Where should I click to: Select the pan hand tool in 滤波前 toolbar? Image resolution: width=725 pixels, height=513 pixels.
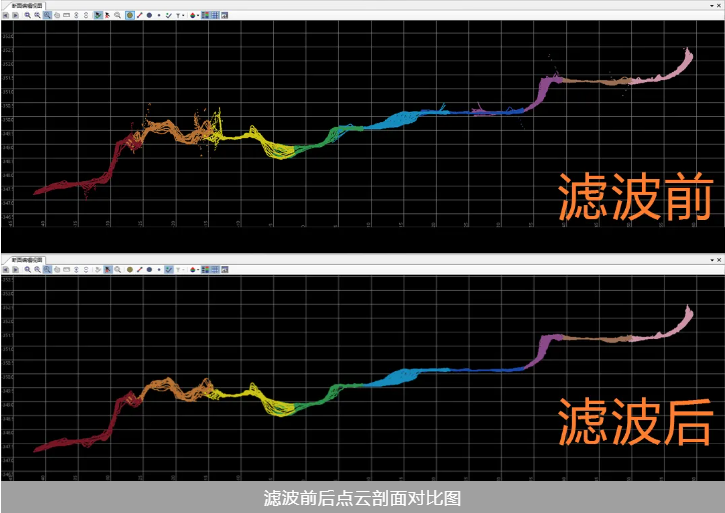[57, 15]
